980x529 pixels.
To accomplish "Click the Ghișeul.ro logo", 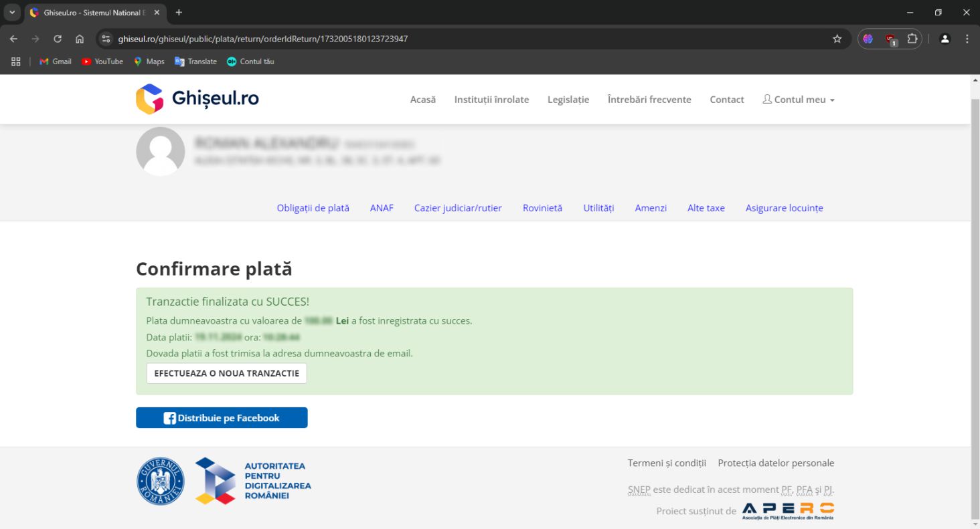I will coord(197,99).
